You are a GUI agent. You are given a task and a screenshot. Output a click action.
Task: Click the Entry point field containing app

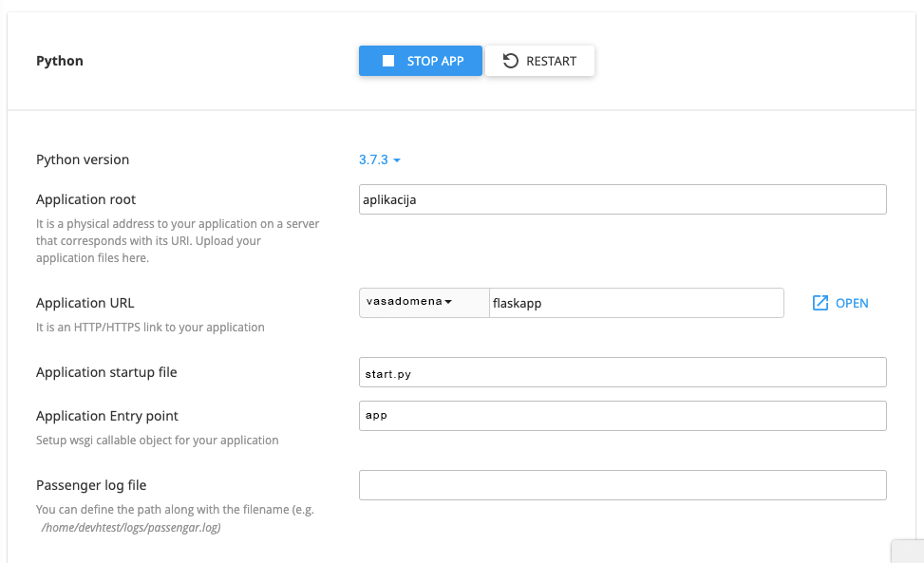point(622,416)
